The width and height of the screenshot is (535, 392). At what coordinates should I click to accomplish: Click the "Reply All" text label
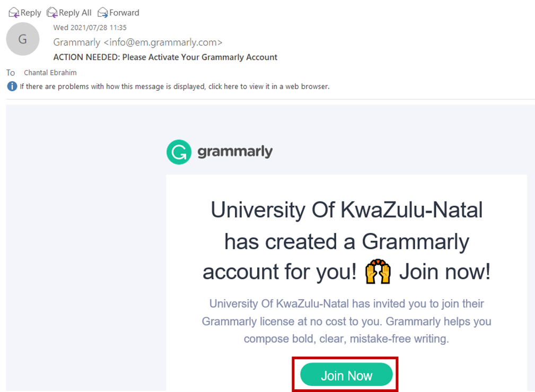click(75, 12)
